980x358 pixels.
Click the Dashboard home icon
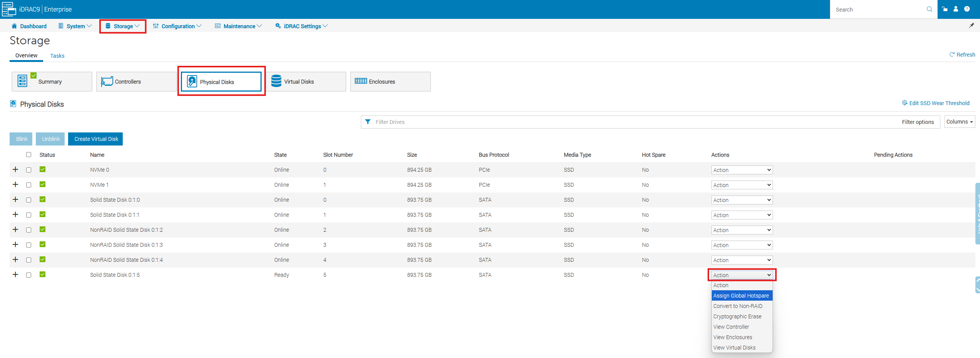[x=14, y=26]
